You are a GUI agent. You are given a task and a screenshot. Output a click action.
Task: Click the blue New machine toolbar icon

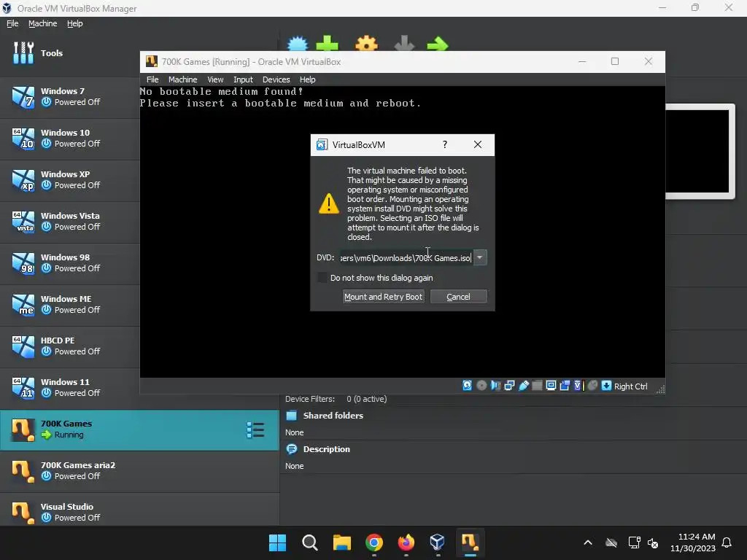pos(298,44)
